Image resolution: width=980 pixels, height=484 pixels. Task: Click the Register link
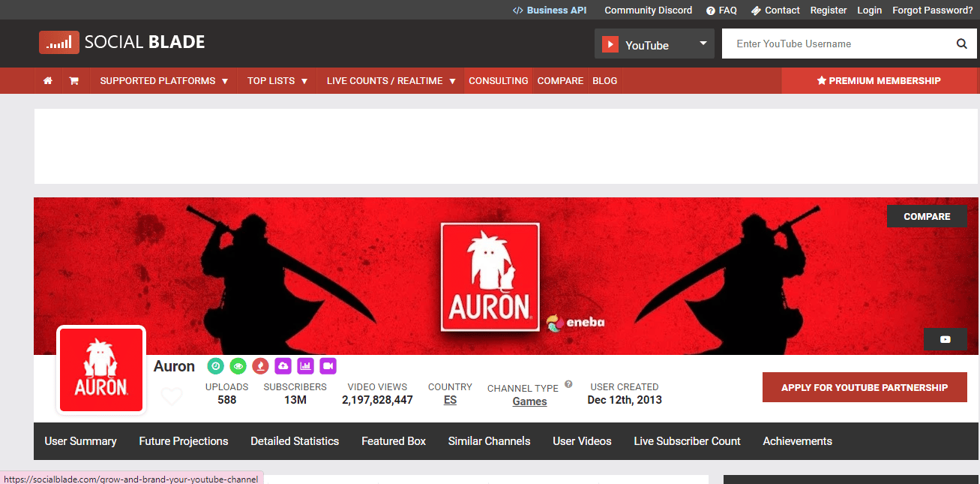[x=829, y=11]
